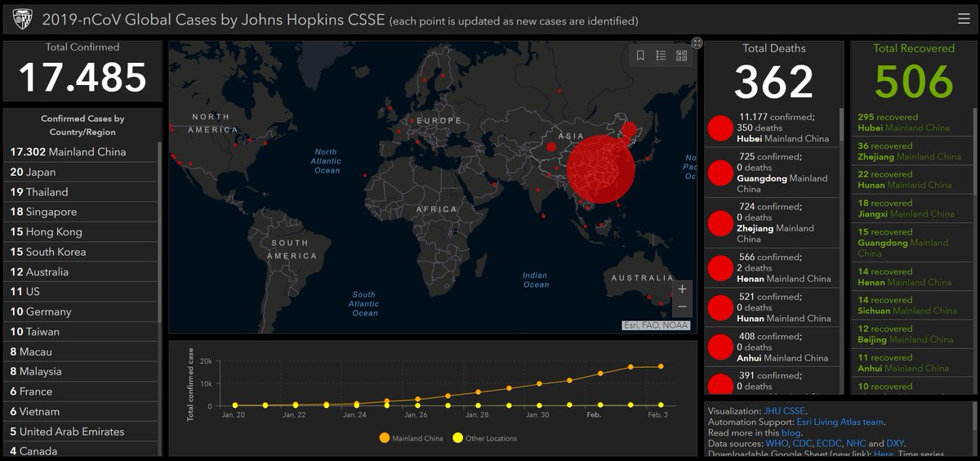This screenshot has width=980, height=461.
Task: Select 14 recovered Henan entry
Action: [911, 277]
